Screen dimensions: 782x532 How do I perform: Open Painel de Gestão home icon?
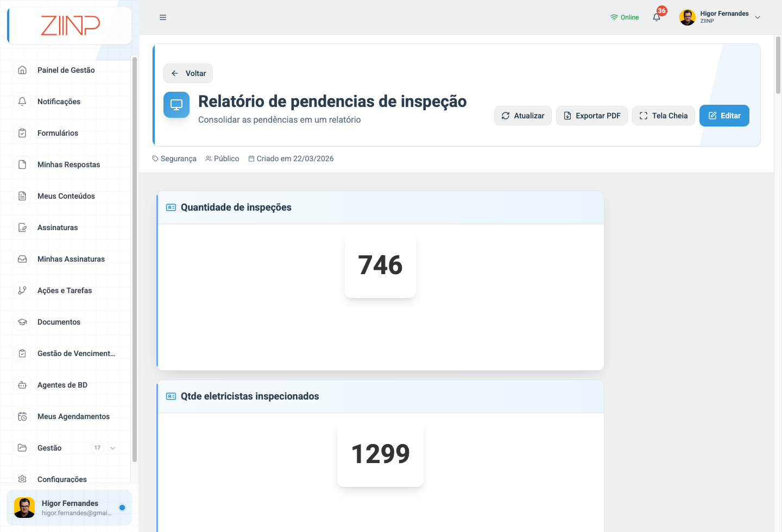[22, 70]
